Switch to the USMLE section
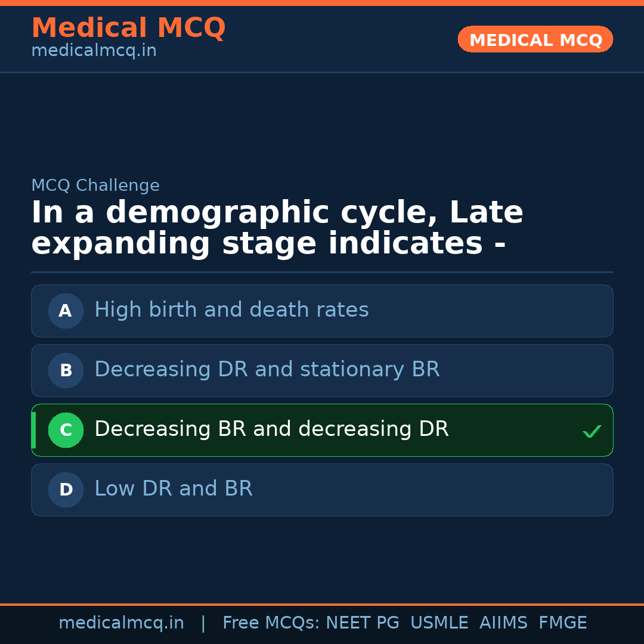The width and height of the screenshot is (644, 644). [x=439, y=622]
